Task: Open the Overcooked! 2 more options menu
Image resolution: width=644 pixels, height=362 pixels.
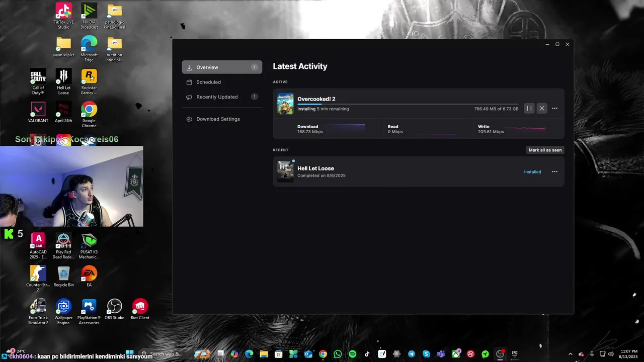Action: click(x=554, y=108)
